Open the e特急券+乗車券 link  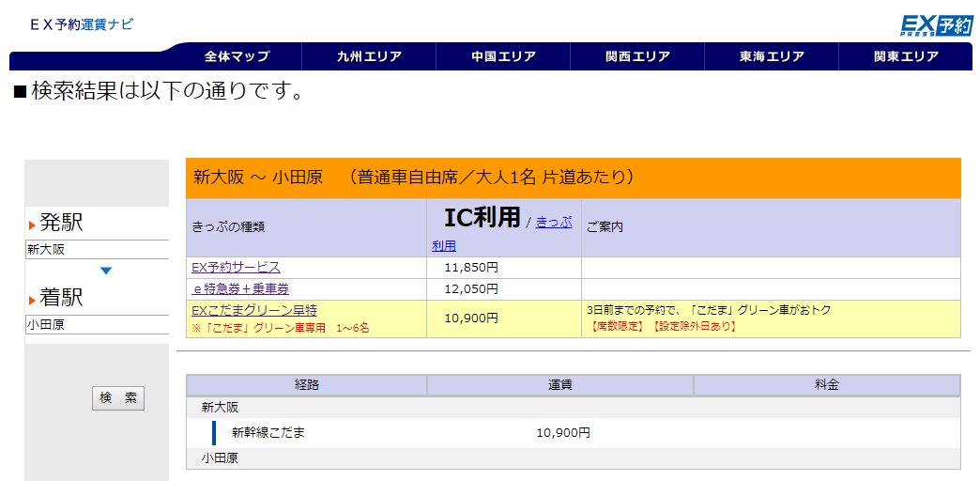click(x=240, y=289)
